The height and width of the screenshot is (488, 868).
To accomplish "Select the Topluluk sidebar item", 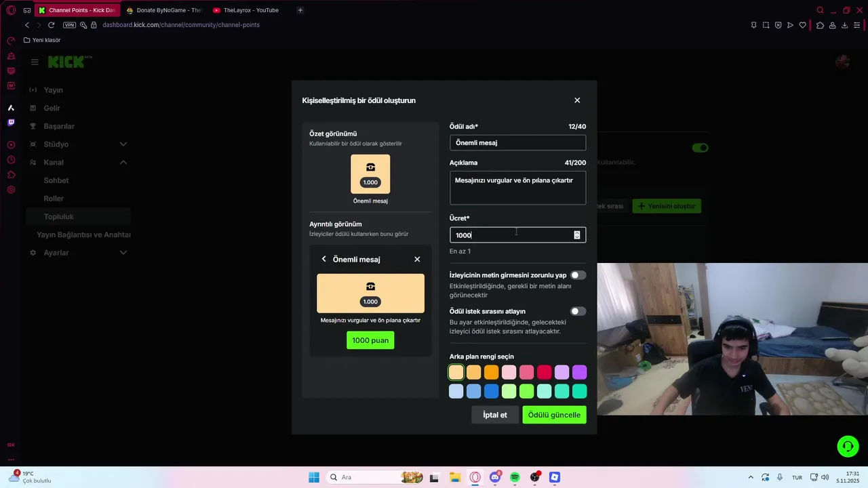I will 78,217.
